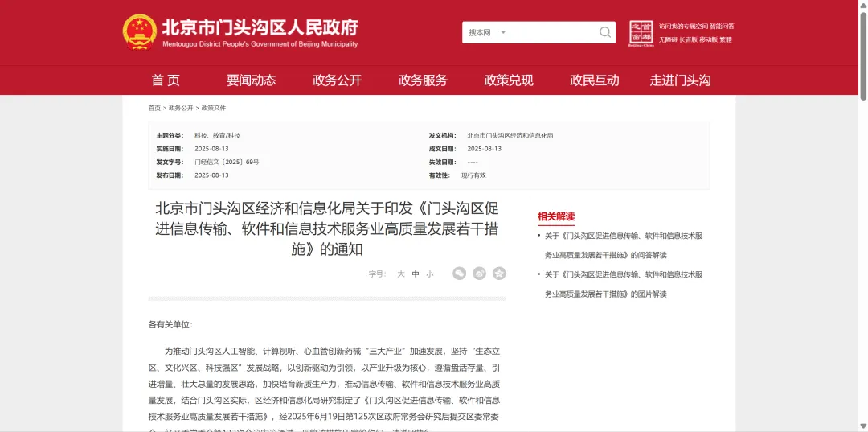Viewport: 868px width, 432px height.
Task: Click 政策文件 in the breadcrumb
Action: coord(214,108)
